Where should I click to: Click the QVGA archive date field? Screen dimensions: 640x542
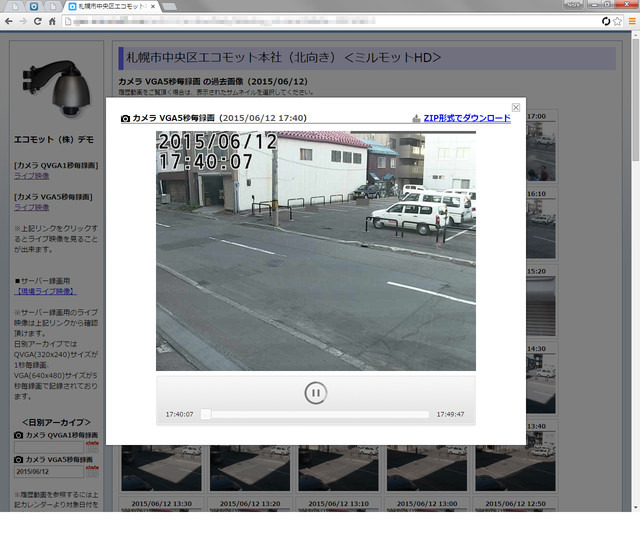49,447
